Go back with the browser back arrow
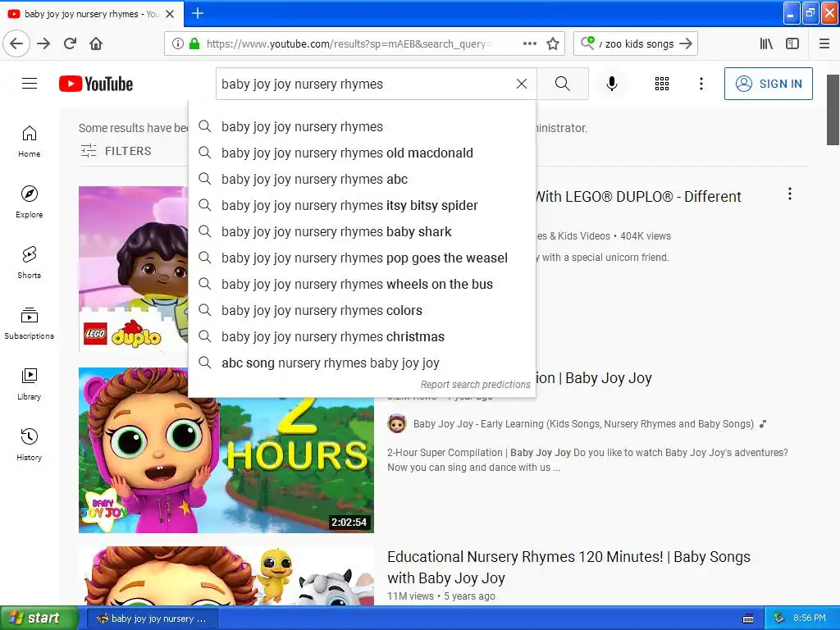Screen dimensions: 840x630 pyautogui.click(x=16, y=43)
